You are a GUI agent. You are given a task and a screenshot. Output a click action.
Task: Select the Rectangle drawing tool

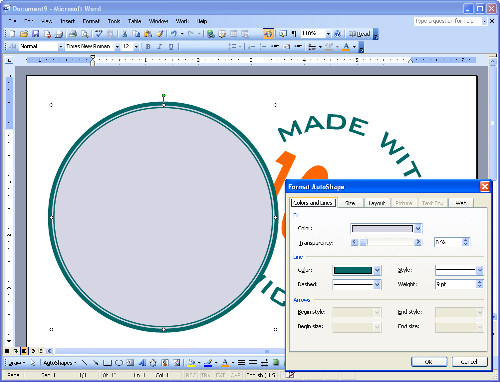[x=107, y=363]
